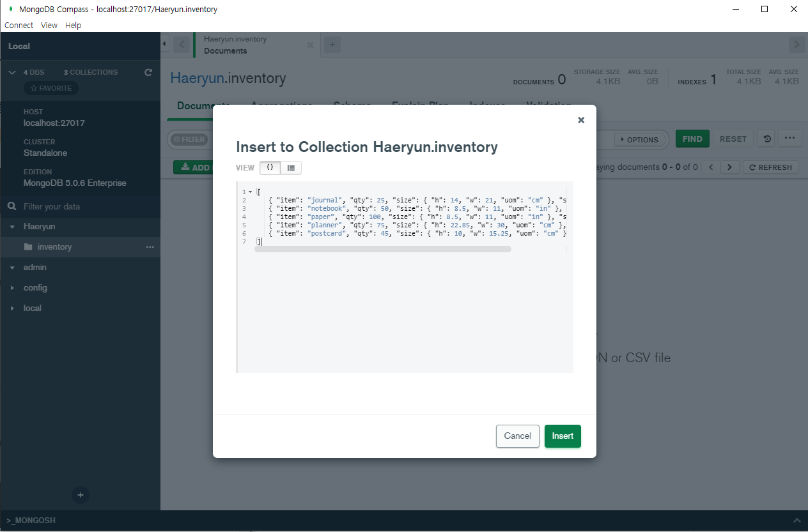This screenshot has height=532, width=808.
Task: Minimize the MongoDB Compass window
Action: click(736, 9)
